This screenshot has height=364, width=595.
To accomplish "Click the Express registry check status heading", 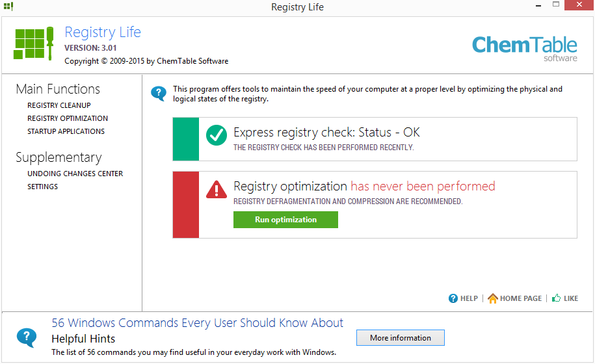I will (326, 133).
